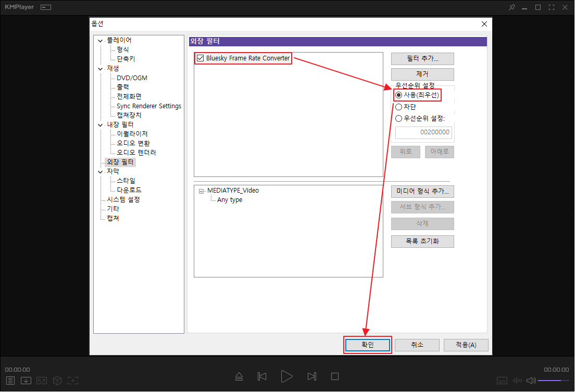Screen dimensions: 575x392
Task: Open the 다운로드 subtitle page
Action: tap(129, 191)
